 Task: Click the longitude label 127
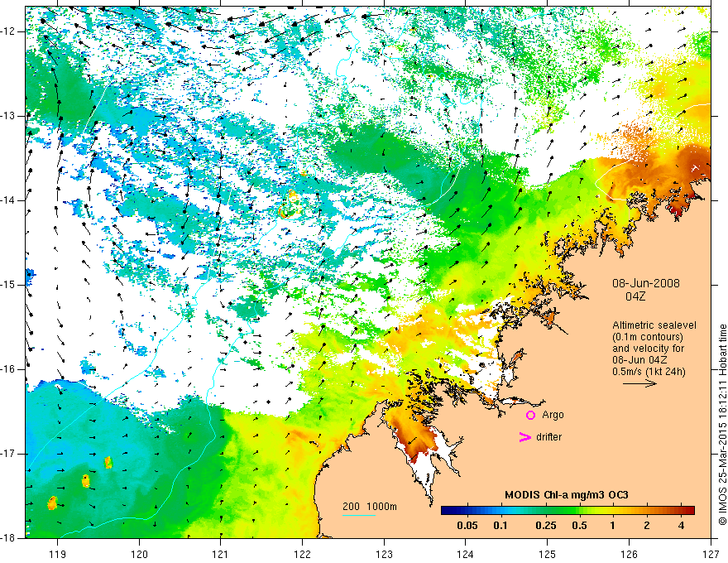click(x=711, y=554)
